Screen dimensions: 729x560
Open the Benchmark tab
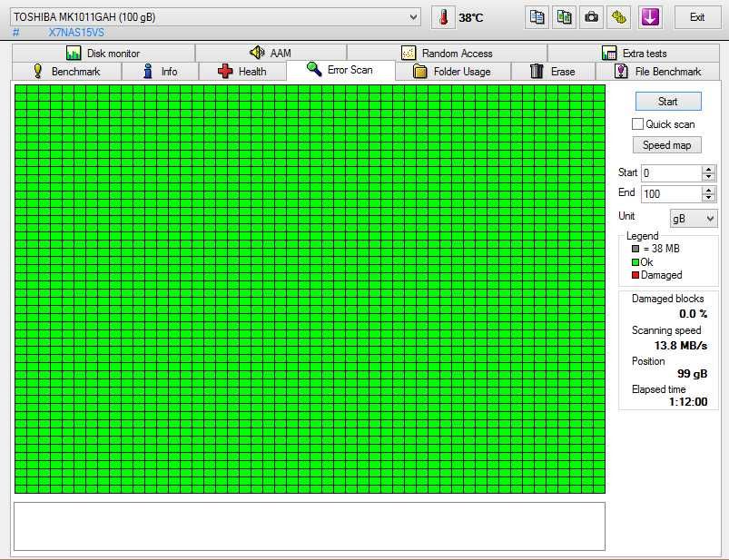click(67, 72)
